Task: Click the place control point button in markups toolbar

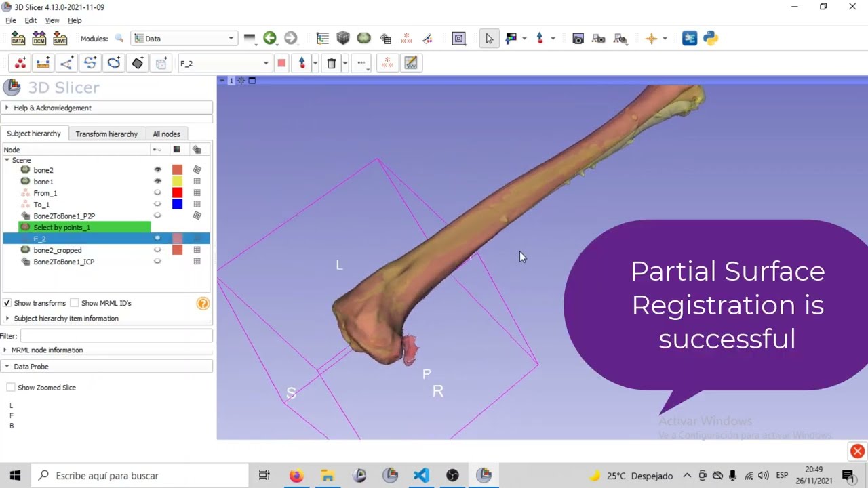Action: (302, 63)
